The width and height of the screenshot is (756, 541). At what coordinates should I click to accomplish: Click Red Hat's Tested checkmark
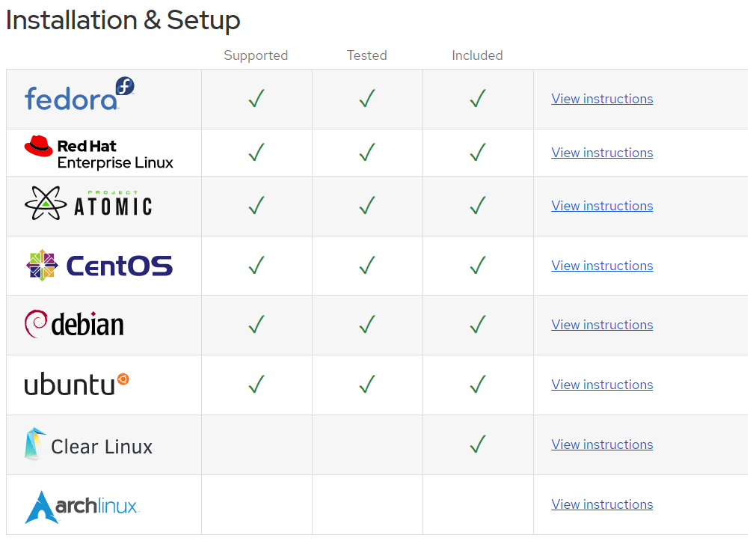(x=367, y=152)
